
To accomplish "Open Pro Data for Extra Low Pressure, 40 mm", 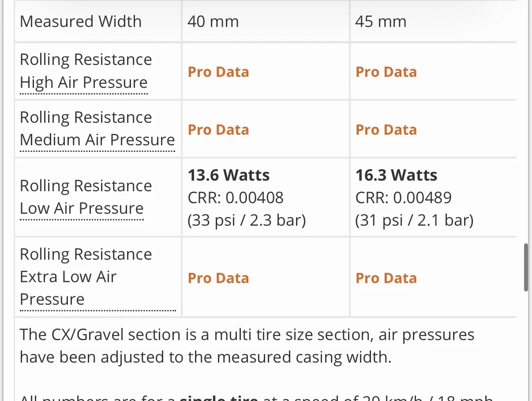I will point(218,278).
